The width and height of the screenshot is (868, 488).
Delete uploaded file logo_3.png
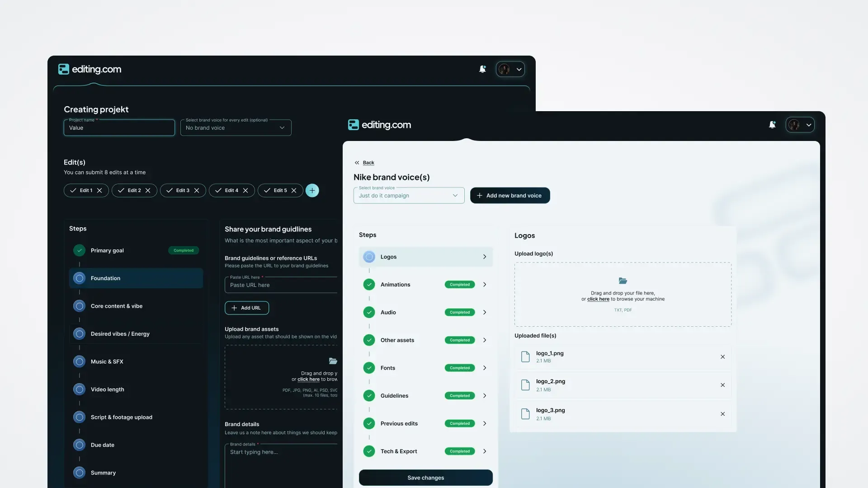click(x=722, y=414)
